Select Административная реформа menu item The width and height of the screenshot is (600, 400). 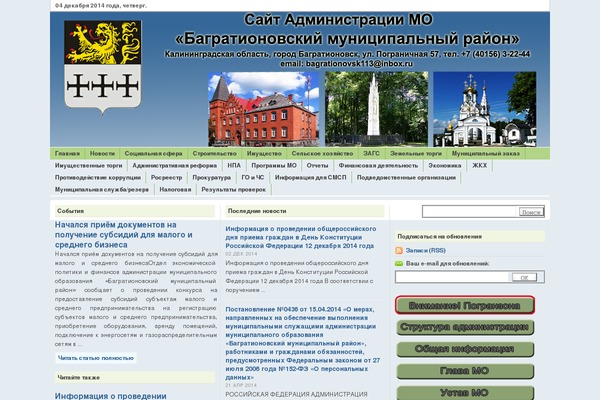(174, 165)
